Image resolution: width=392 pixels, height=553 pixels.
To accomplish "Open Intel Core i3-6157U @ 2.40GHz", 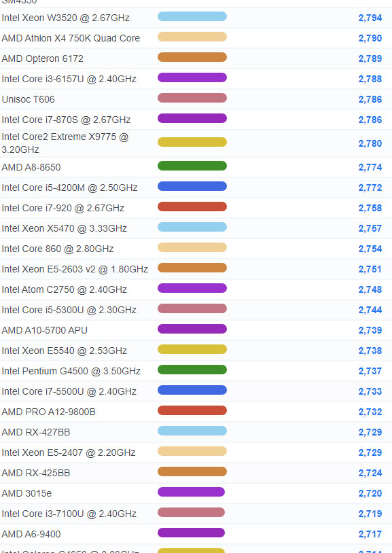I will 69,79.
